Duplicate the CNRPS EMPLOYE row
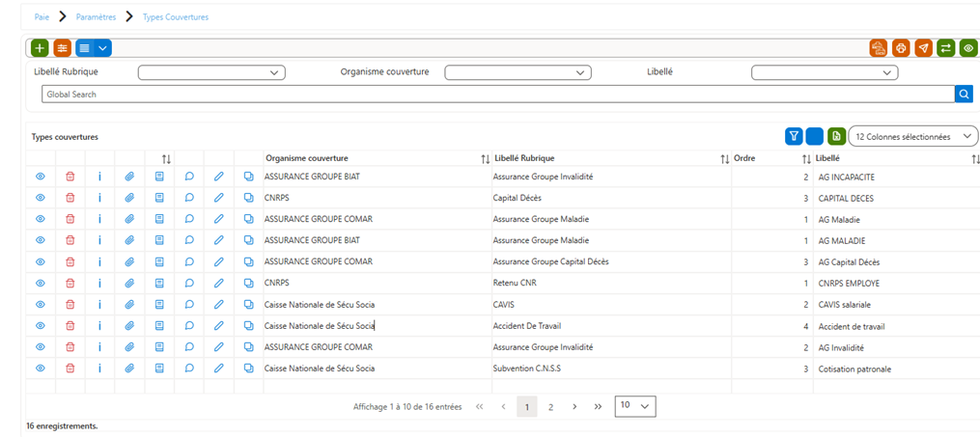 pyautogui.click(x=248, y=283)
